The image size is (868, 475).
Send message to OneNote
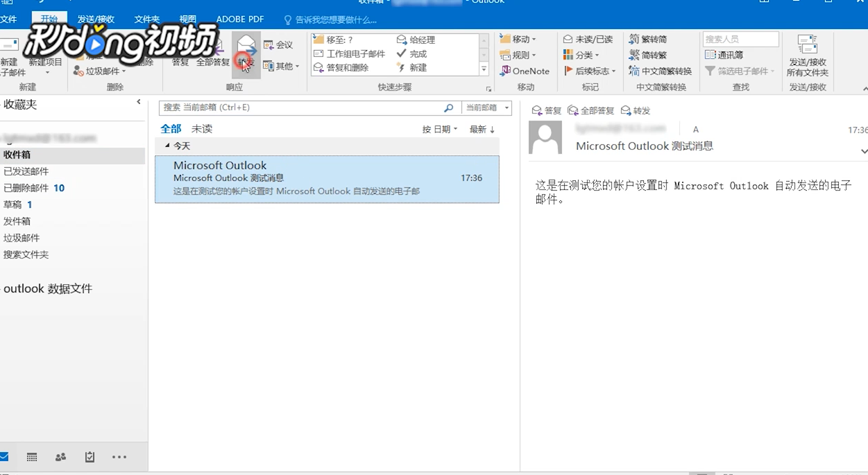click(x=525, y=71)
